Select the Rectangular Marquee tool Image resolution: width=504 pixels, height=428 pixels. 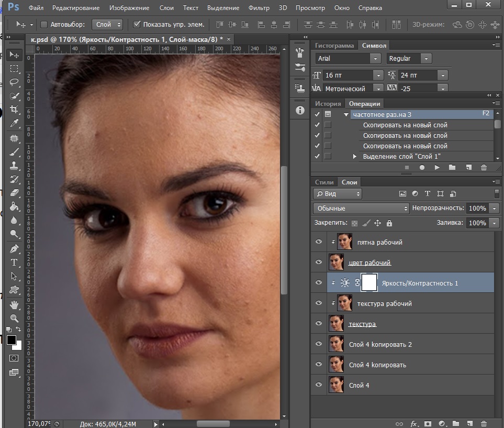point(14,69)
